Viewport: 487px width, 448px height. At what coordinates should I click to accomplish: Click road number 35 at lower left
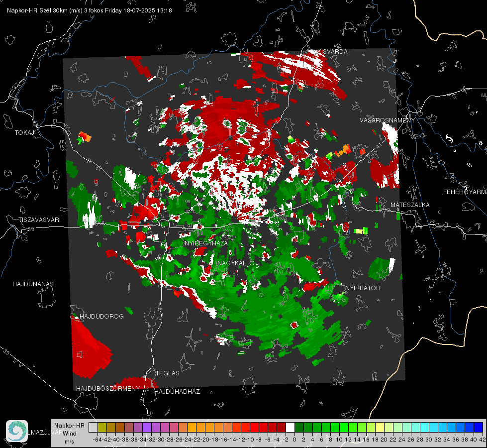tap(6, 352)
